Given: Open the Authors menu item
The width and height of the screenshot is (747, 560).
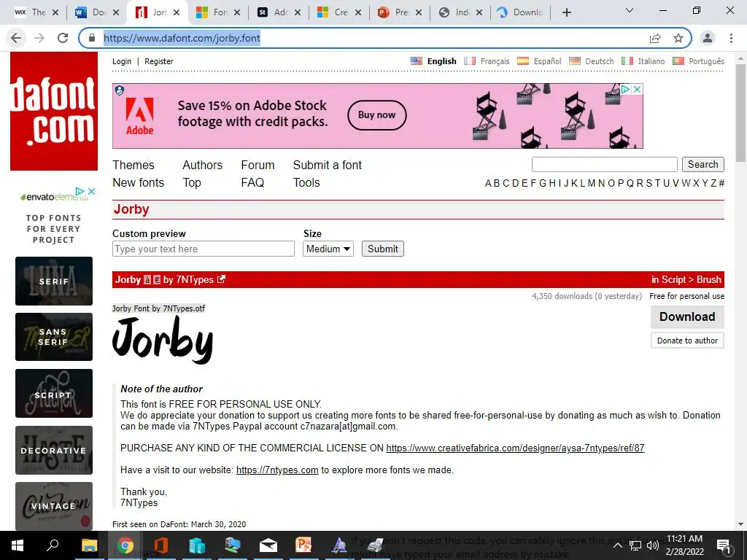Looking at the screenshot, I should point(203,166).
